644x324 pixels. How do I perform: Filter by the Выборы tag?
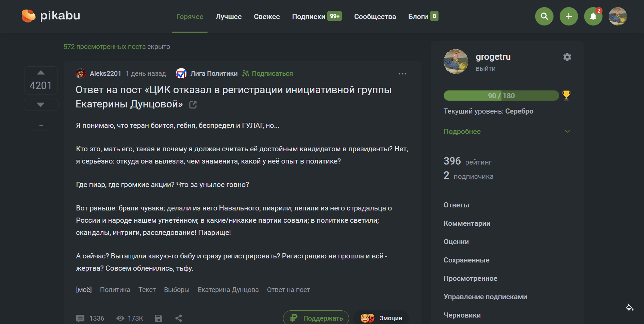(x=177, y=290)
